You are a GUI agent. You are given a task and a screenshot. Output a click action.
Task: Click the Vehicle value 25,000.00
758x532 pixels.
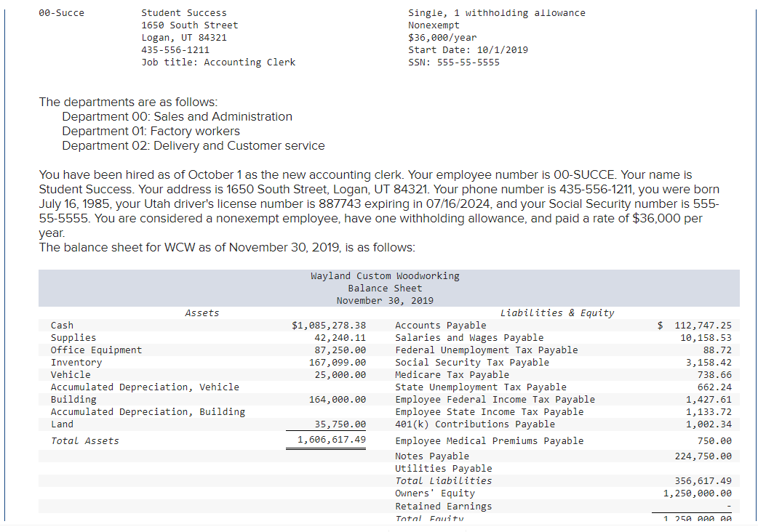coord(340,374)
